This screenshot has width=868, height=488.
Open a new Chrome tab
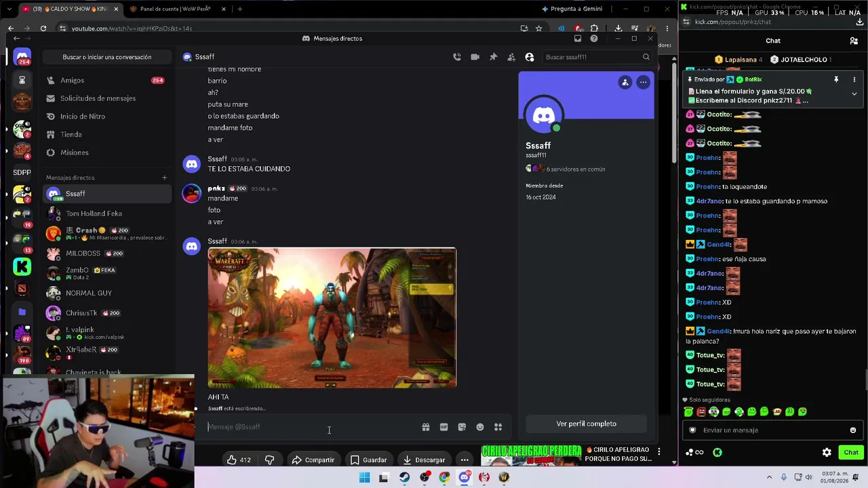[x=239, y=9]
